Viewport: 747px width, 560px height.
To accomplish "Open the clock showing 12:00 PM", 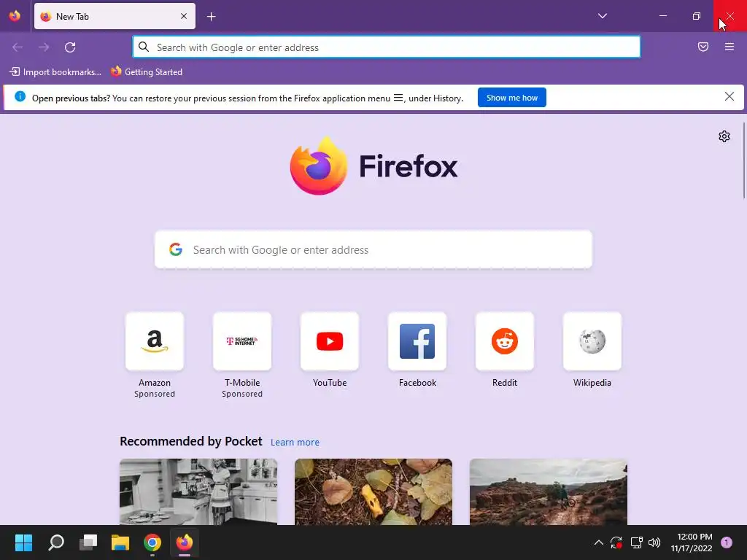I will (x=692, y=542).
